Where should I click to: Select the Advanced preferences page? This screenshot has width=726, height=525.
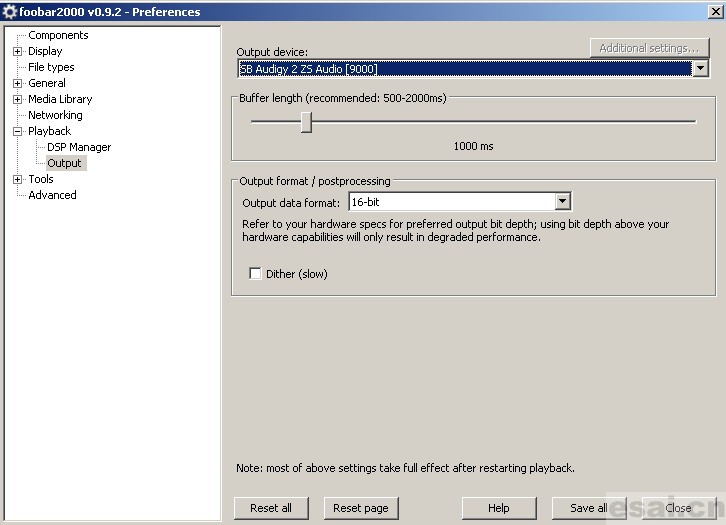(x=52, y=195)
